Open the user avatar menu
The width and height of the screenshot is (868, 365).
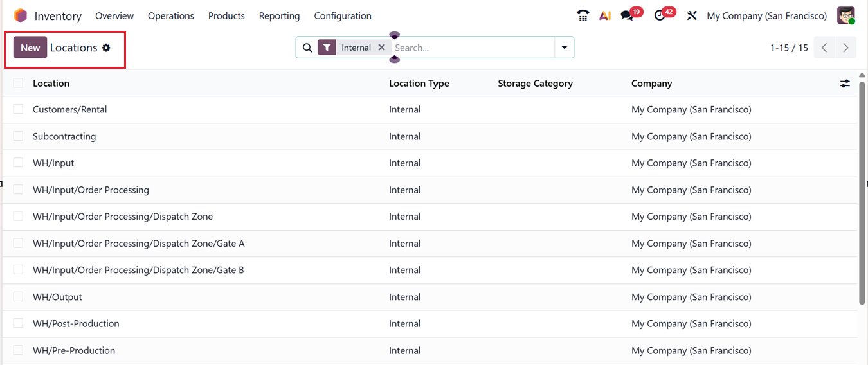845,15
